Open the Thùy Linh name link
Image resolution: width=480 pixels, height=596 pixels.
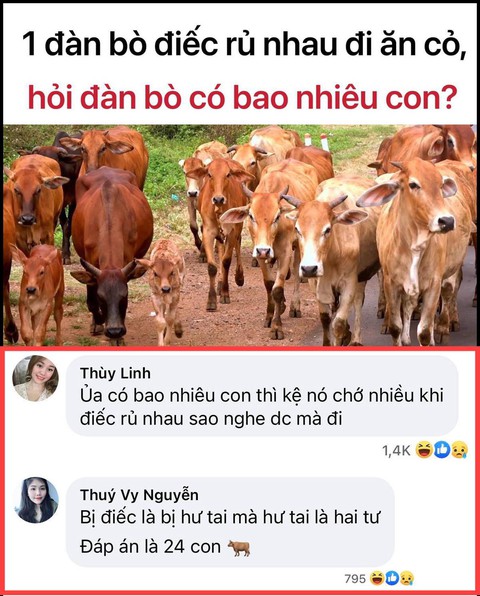pyautogui.click(x=115, y=373)
